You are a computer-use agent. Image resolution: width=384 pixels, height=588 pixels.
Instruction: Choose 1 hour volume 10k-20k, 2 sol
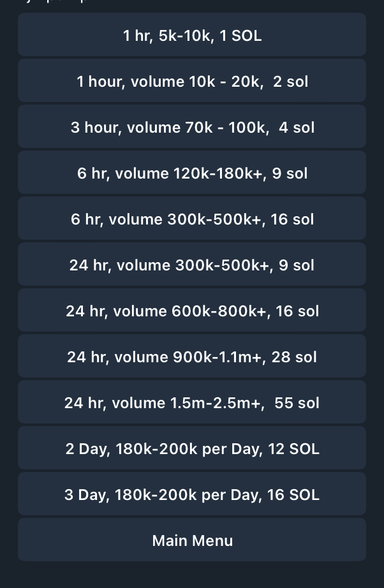point(192,82)
